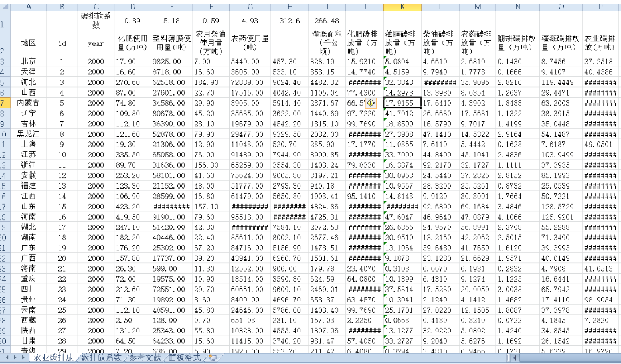The image size is (621, 364).
Task: Click cell with value 7.2820
Action: tap(601, 320)
